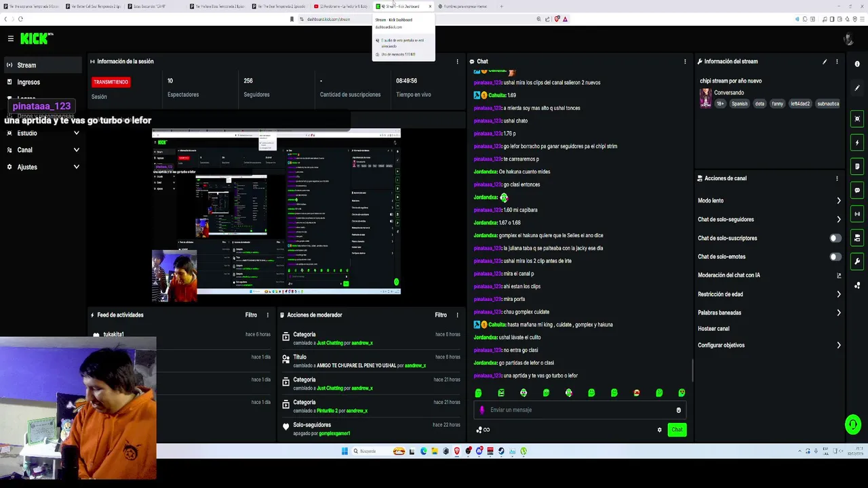Toggle the channel actions panel icon

coord(857,238)
